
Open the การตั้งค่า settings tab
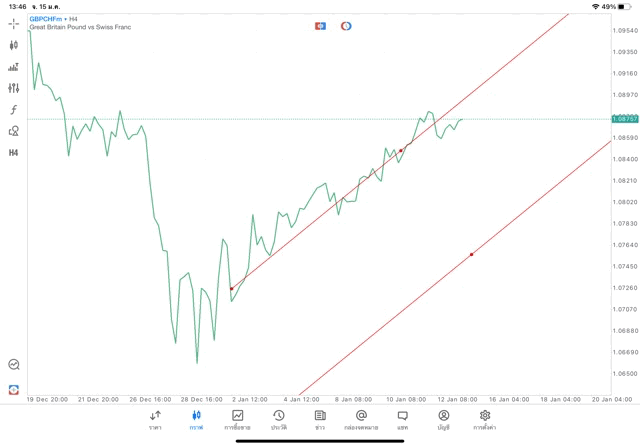[485, 420]
